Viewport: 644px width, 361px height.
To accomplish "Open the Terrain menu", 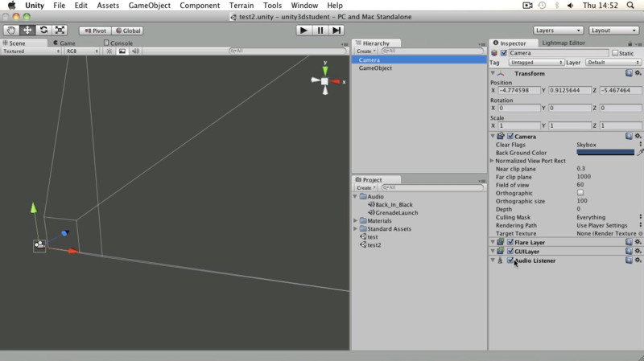I will (x=241, y=6).
